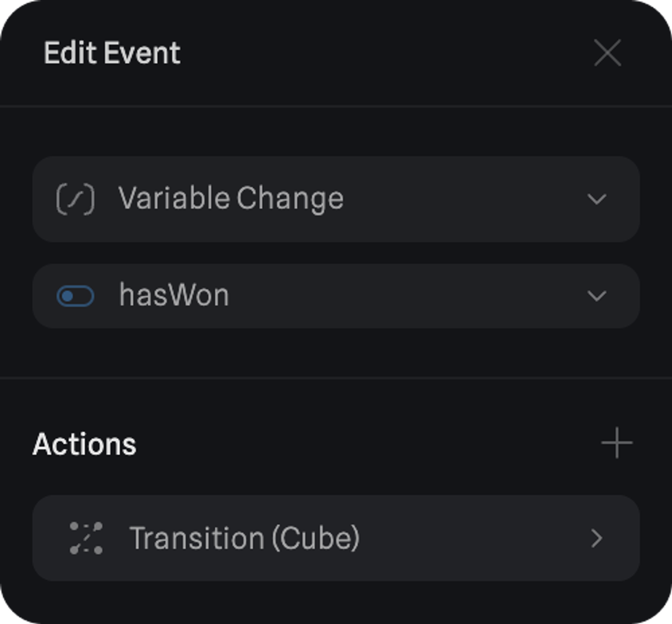This screenshot has height=624, width=672.
Task: Click the Actions section heading
Action: pyautogui.click(x=84, y=444)
